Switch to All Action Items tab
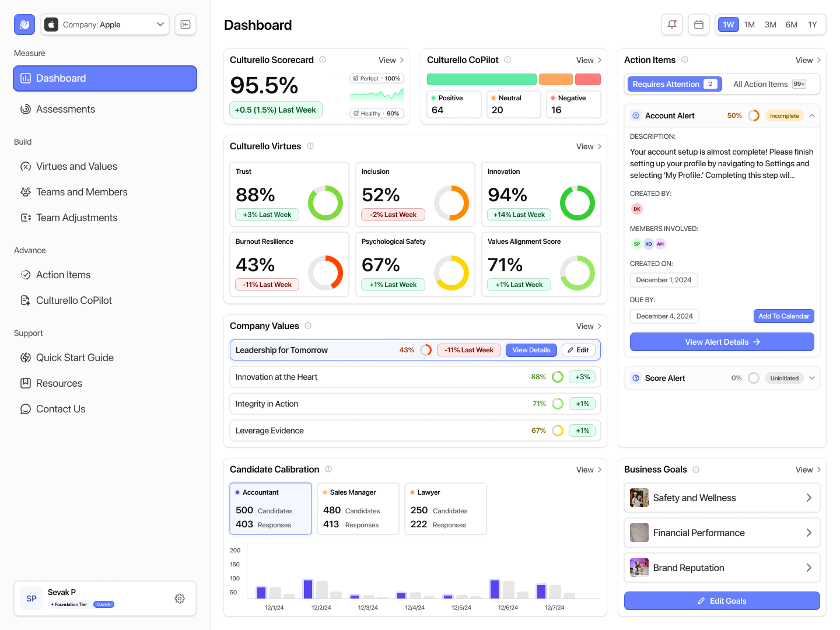This screenshot has height=630, width=840. (767, 84)
